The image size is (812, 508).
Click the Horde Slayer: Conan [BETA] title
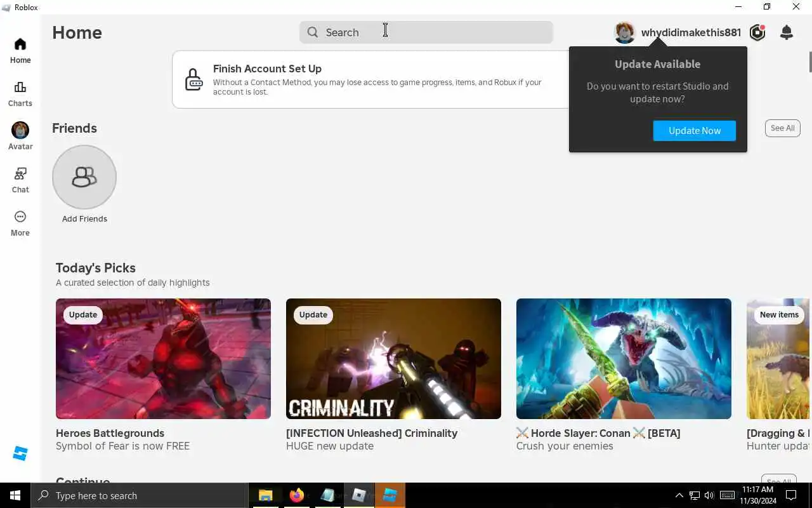[598, 433]
